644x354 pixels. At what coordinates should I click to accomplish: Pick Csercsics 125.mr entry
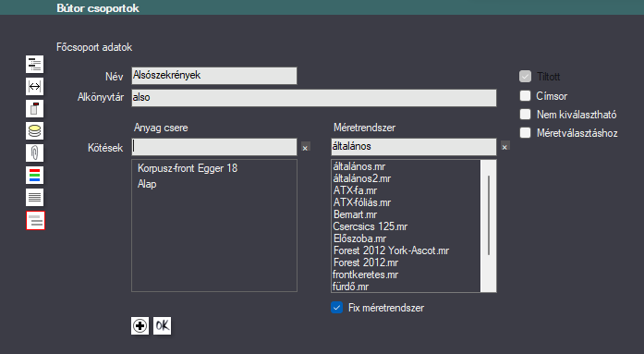click(371, 226)
